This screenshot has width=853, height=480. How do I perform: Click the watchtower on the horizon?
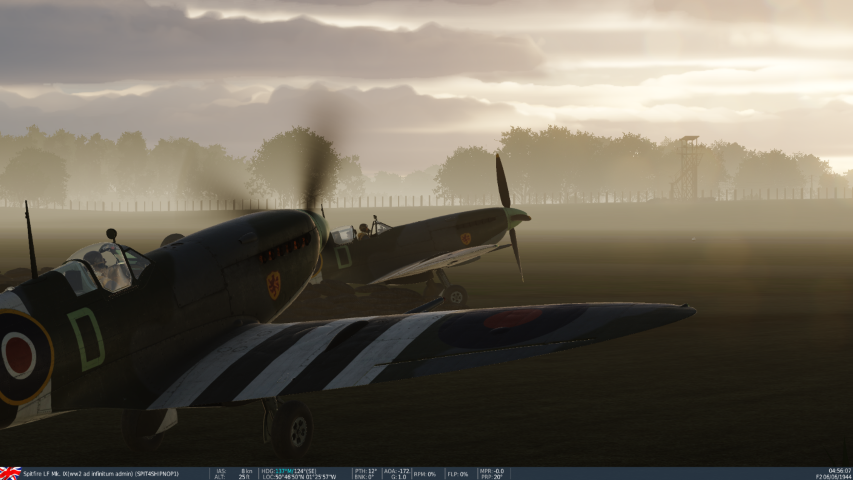click(x=688, y=166)
